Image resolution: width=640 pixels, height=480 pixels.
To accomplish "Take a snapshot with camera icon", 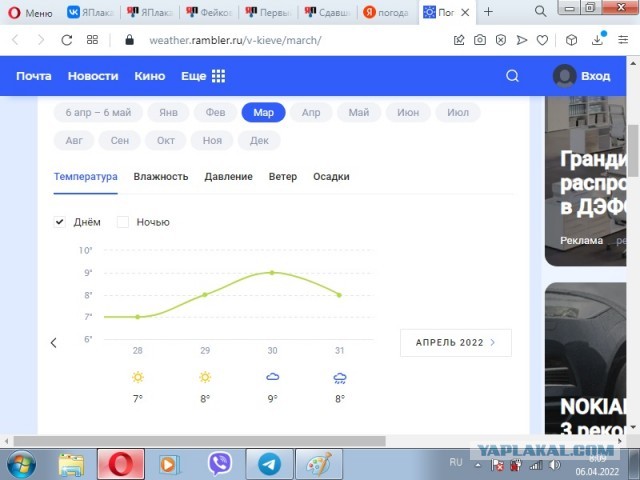I will coord(480,40).
